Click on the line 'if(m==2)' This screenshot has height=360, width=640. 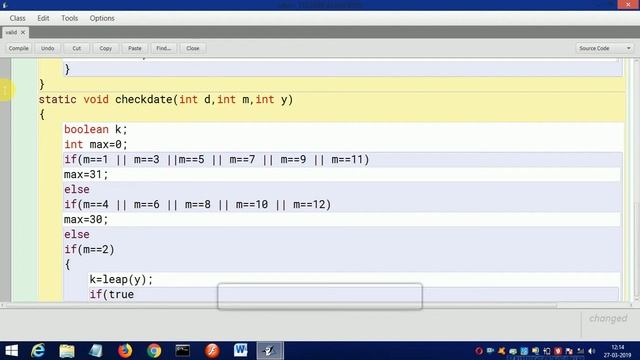89,249
